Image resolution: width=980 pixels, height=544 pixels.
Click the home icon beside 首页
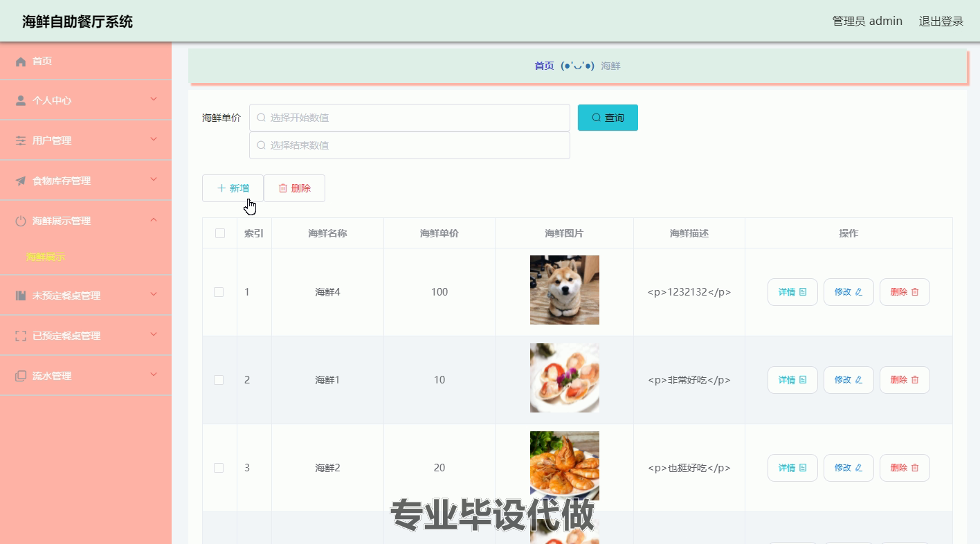(x=21, y=62)
